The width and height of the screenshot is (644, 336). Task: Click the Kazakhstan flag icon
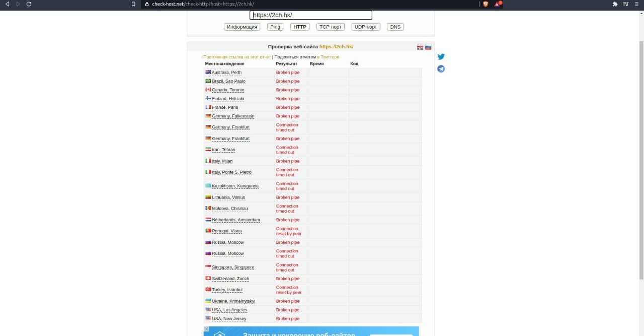click(x=208, y=185)
